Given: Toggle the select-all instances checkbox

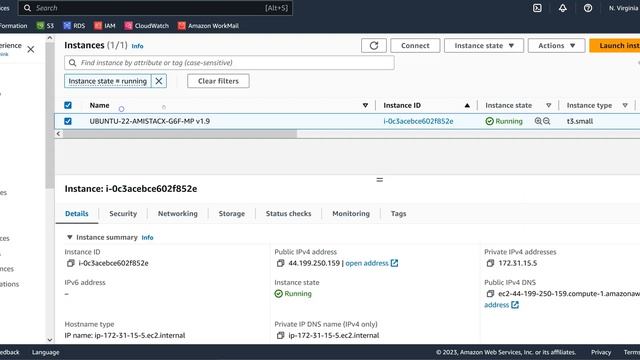Looking at the screenshot, I should pyautogui.click(x=68, y=105).
